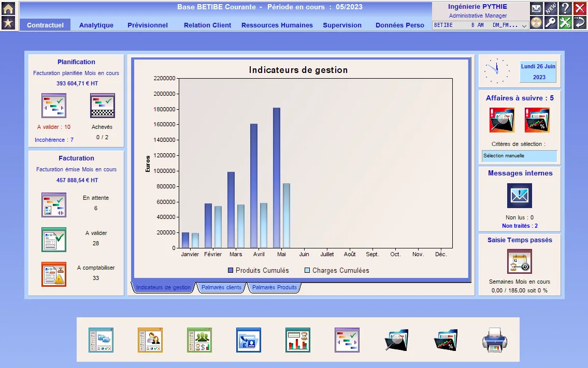Open help with the question mark icon
Screen dimensions: 588x368
point(565,8)
